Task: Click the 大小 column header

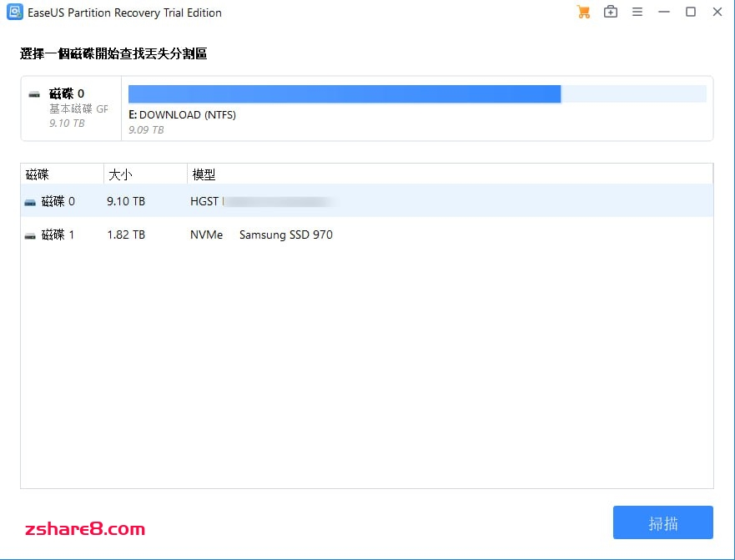Action: [118, 174]
